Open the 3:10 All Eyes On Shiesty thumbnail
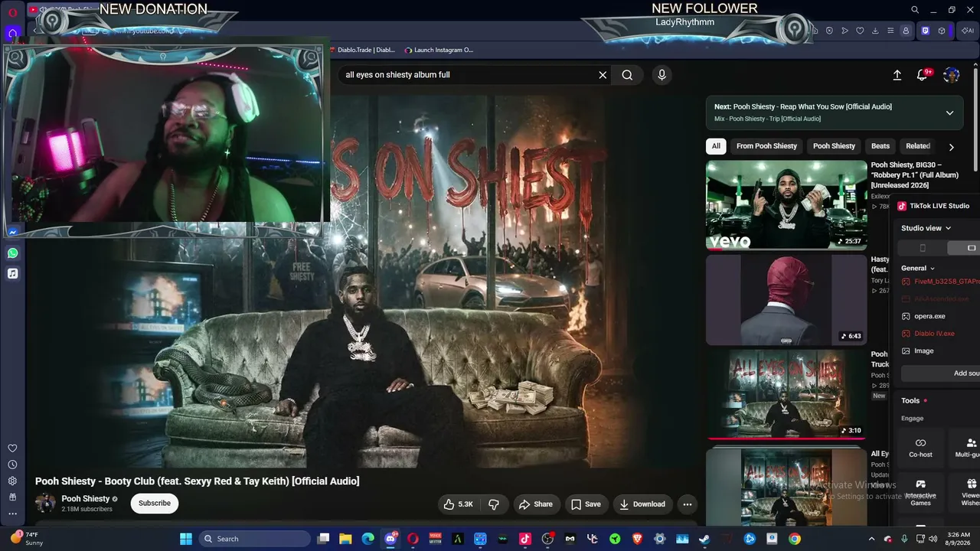The width and height of the screenshot is (980, 551). [x=786, y=395]
